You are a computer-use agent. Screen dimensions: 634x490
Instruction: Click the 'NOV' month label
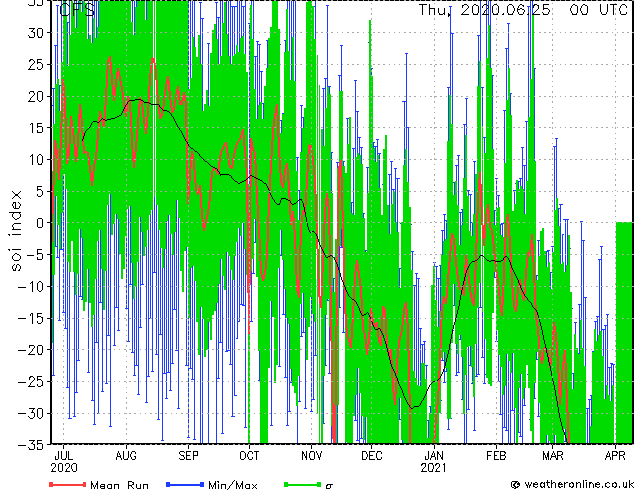[312, 456]
